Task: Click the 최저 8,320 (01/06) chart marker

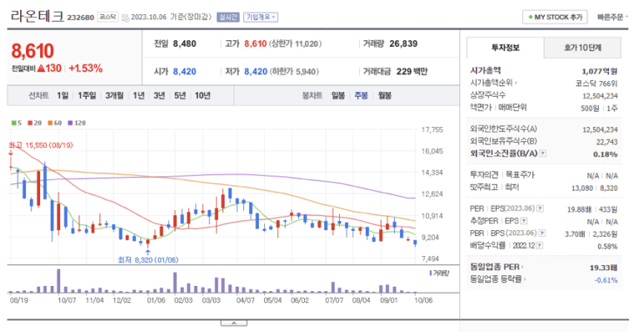Action: [147, 260]
